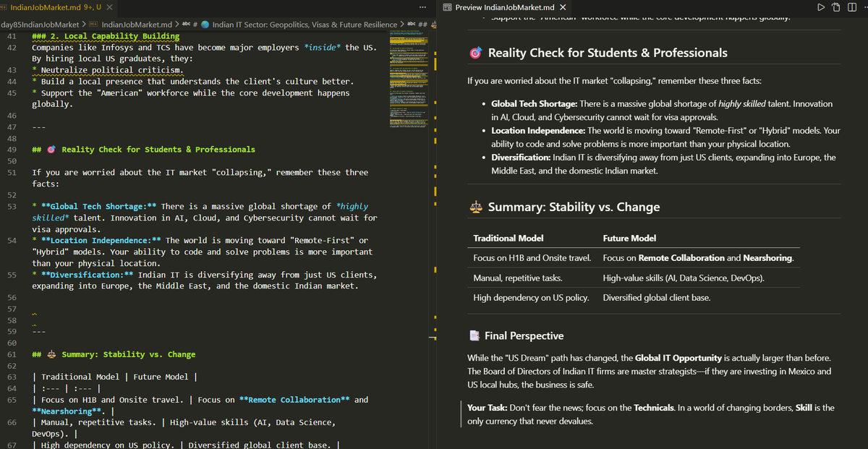Screen dimensions: 868x449
Task: Click the 'Manual, repetitive tasks.' preview cell
Action: point(518,278)
